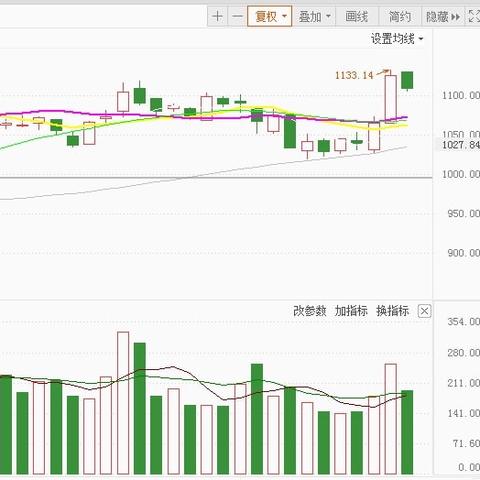Click 换指标 to change the indicator

[x=392, y=311]
